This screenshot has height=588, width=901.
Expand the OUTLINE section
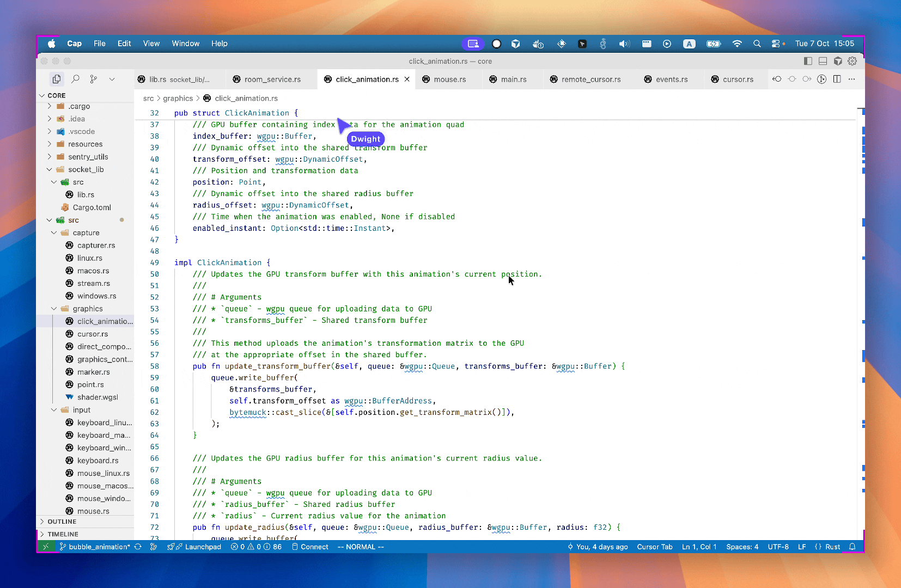(62, 522)
